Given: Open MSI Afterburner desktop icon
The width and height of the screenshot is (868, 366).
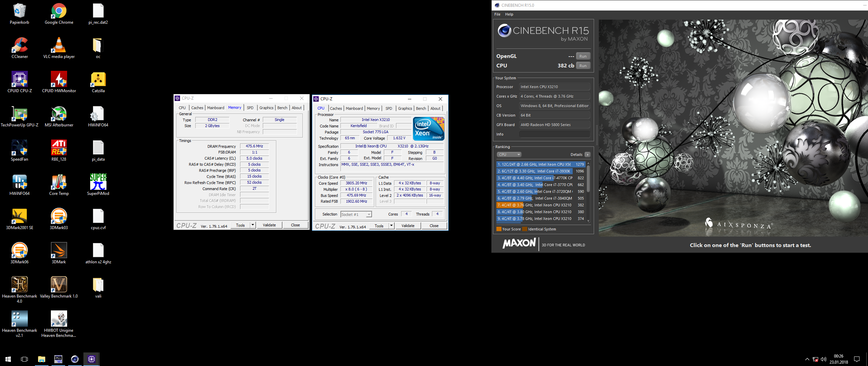Looking at the screenshot, I should coord(59,116).
